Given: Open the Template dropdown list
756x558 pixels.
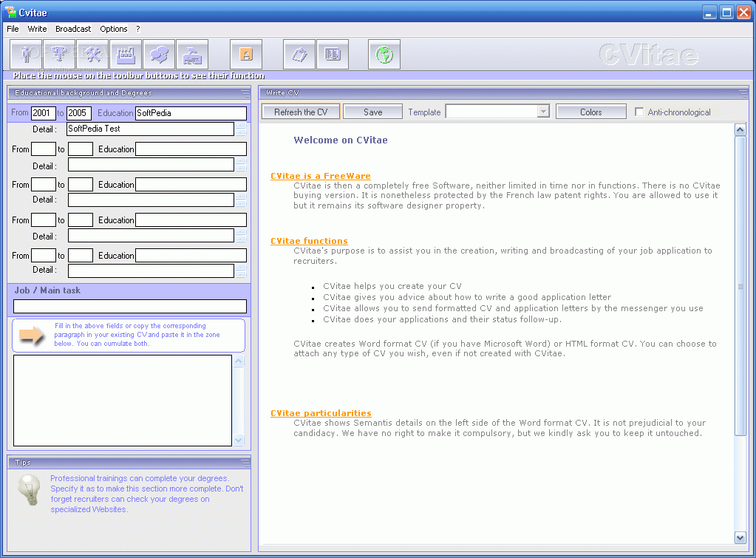Looking at the screenshot, I should pyautogui.click(x=543, y=112).
